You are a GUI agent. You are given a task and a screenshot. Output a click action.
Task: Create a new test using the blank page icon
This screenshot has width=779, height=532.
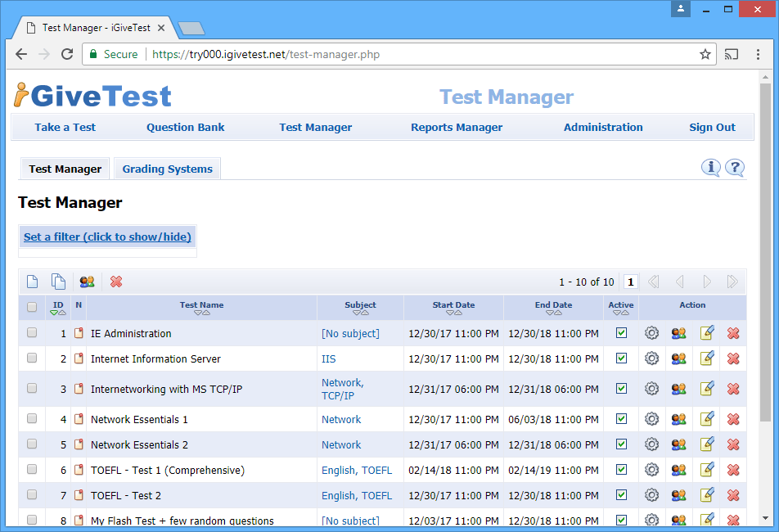(x=32, y=281)
